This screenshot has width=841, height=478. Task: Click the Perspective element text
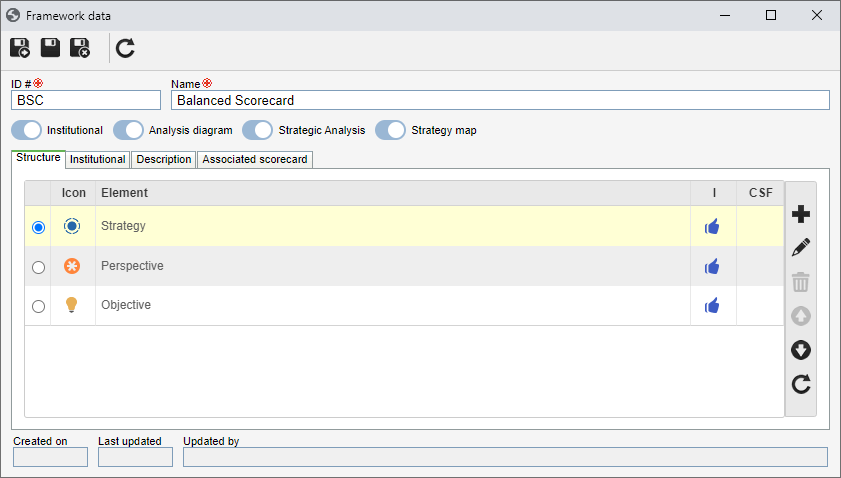132,266
